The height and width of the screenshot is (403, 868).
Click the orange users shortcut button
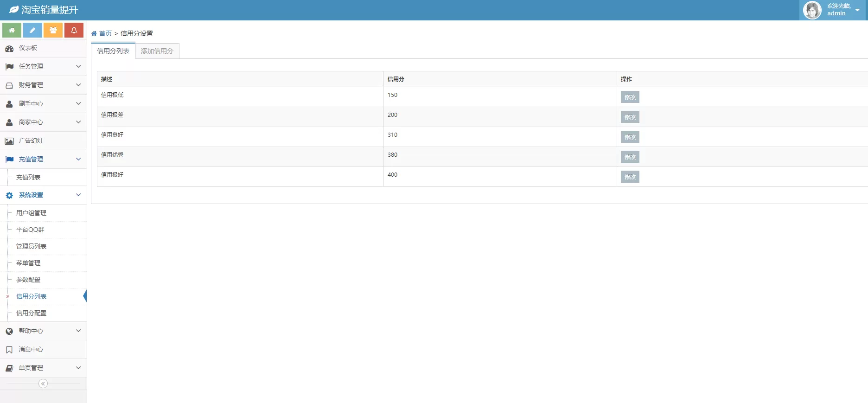(x=53, y=30)
